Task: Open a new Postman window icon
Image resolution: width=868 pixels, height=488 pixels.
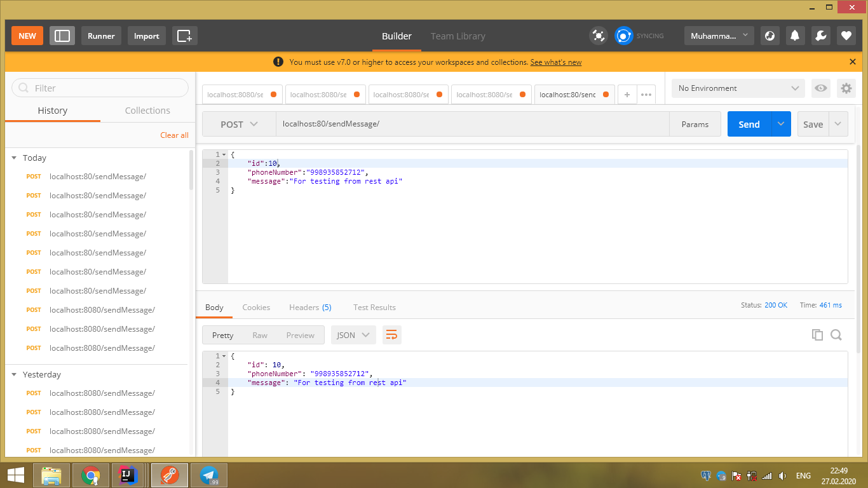Action: pos(184,36)
